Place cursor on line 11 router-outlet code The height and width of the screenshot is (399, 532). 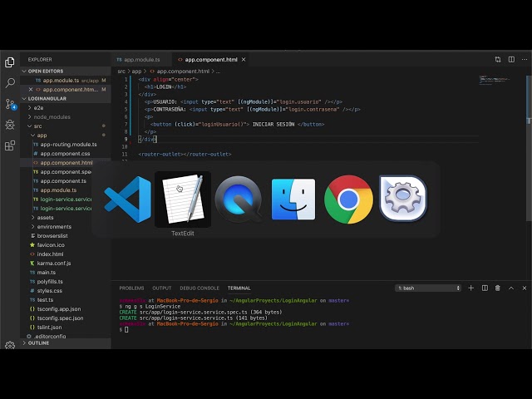pos(185,155)
